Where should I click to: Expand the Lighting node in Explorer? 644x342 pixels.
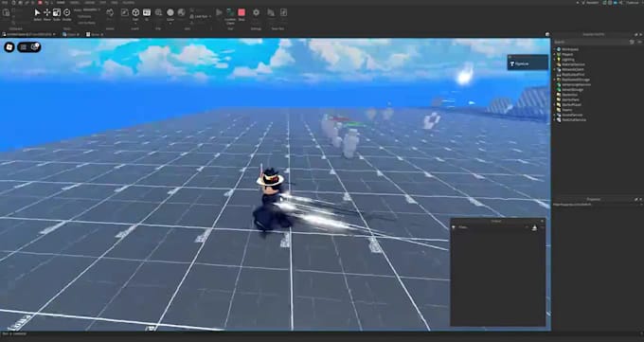[554, 59]
